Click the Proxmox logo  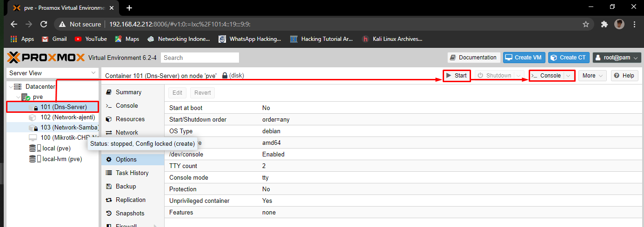coord(46,58)
